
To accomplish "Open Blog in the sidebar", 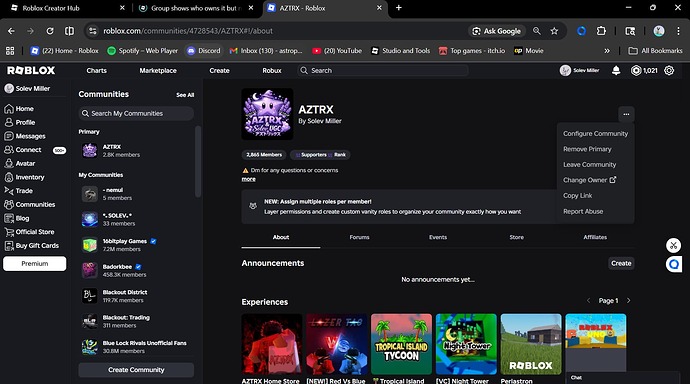I will (17, 218).
